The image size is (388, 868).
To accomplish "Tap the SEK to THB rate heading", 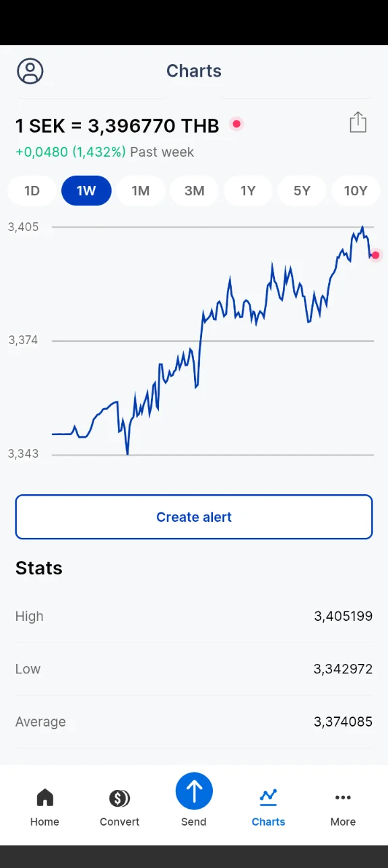I will (117, 126).
